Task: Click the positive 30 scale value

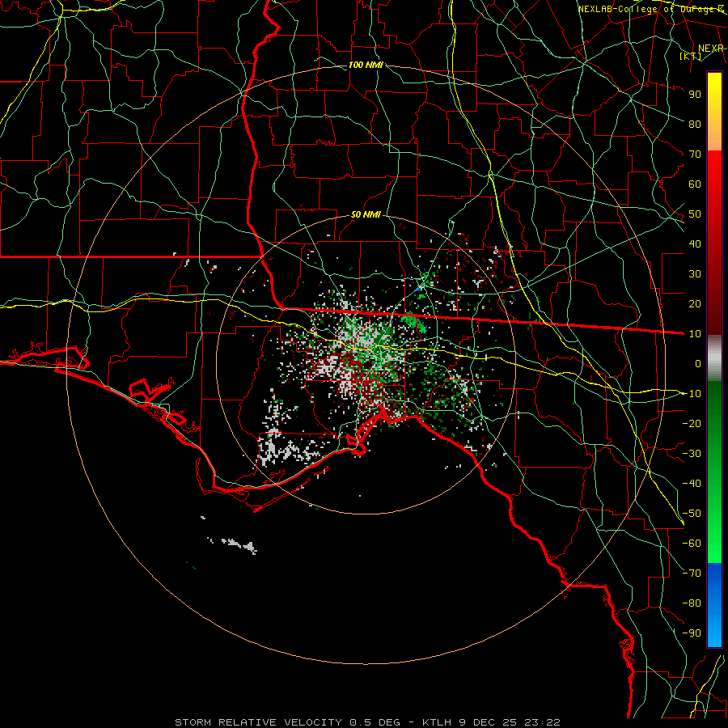Action: (695, 274)
